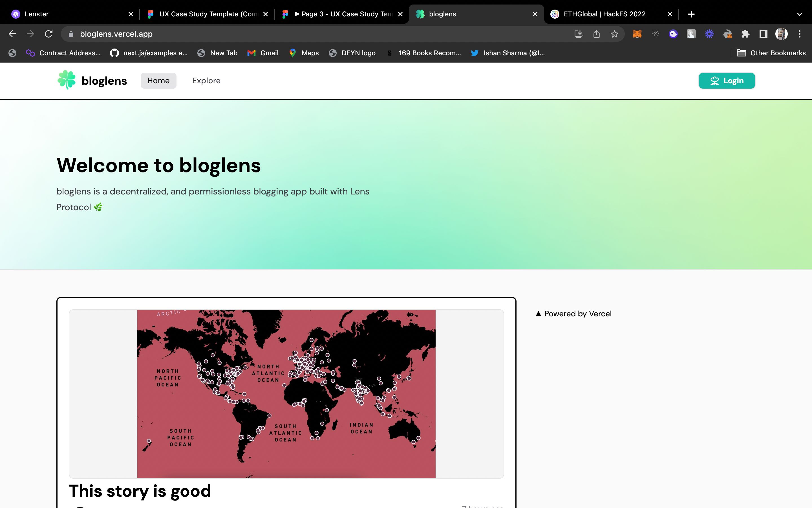
Task: Open the gear-shaped extension icon
Action: coord(655,34)
